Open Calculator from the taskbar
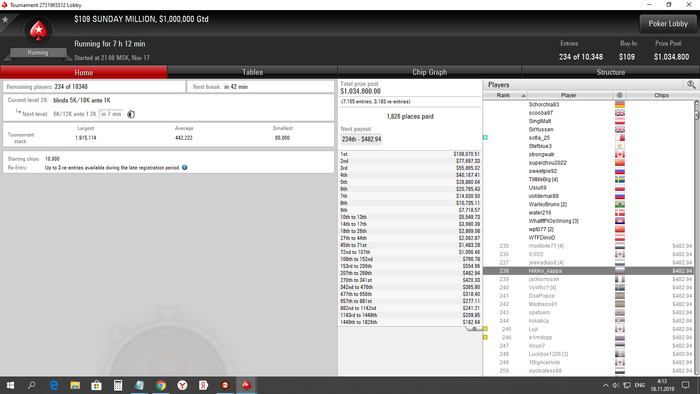Viewport: 700px width, 394px height. tap(118, 385)
